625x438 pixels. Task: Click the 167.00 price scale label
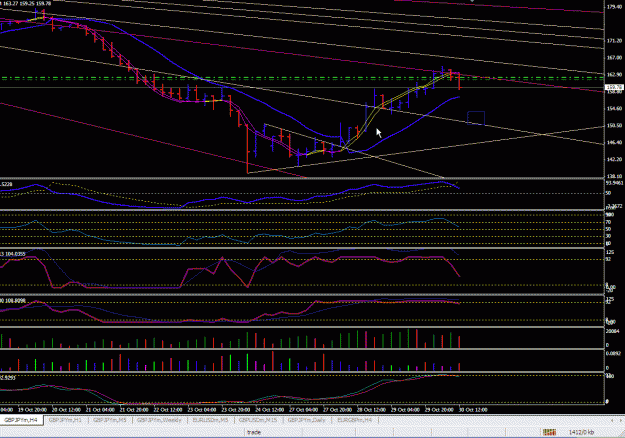(614, 57)
